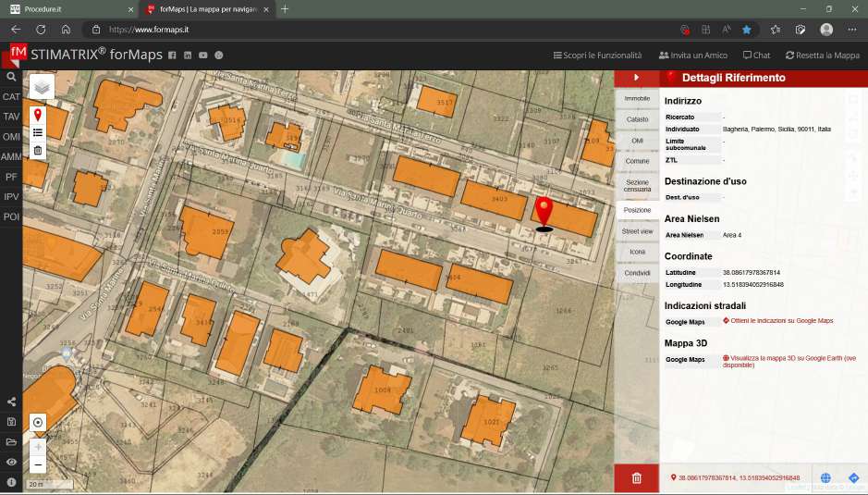Zoom out the map with the minus button
Screen dimensions: 868x495
point(38,465)
